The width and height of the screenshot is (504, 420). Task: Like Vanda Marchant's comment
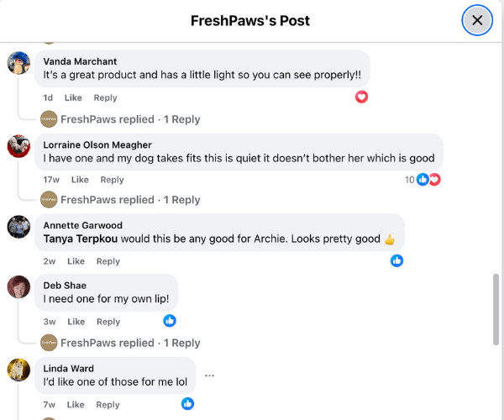[73, 98]
